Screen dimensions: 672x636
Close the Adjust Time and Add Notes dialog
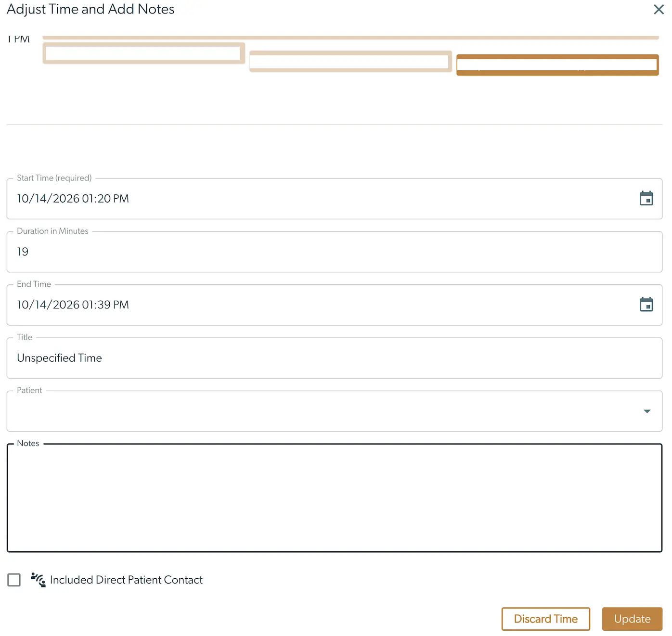659,9
